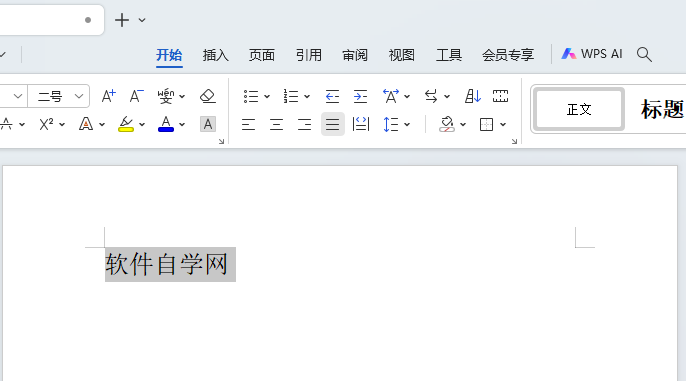686x381 pixels.
Task: Add a new tab with plus button
Action: pyautogui.click(x=122, y=20)
